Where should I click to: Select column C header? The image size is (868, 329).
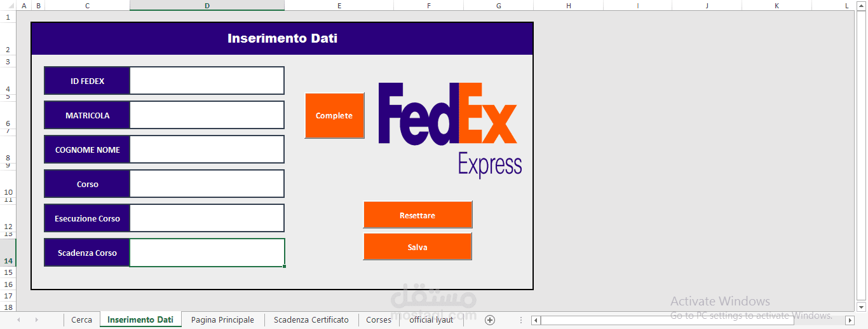click(87, 5)
